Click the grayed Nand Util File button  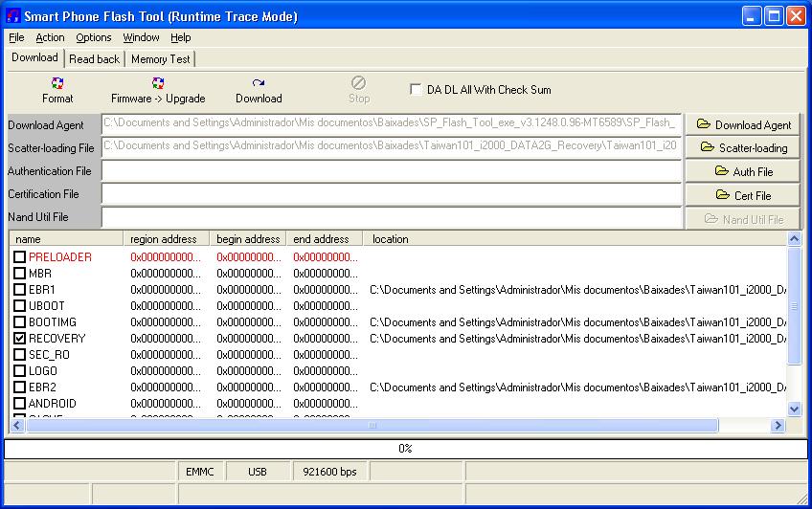point(743,219)
